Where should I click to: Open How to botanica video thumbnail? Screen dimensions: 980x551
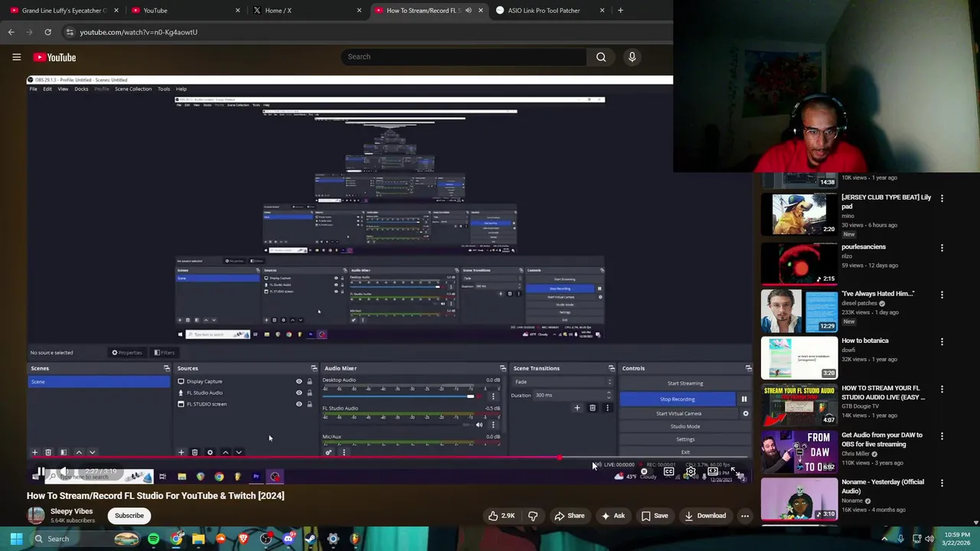(799, 358)
